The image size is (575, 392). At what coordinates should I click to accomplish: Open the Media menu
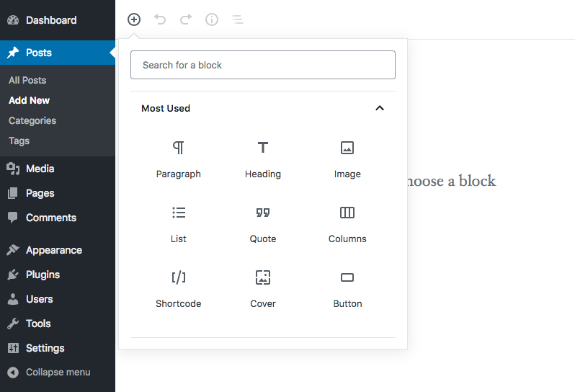[58, 169]
